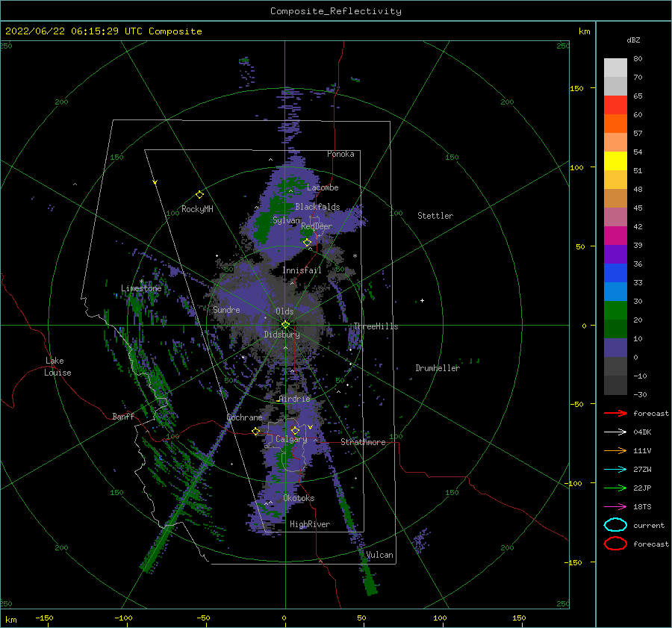Select the Lacombe label
The image size is (672, 628).
click(323, 187)
